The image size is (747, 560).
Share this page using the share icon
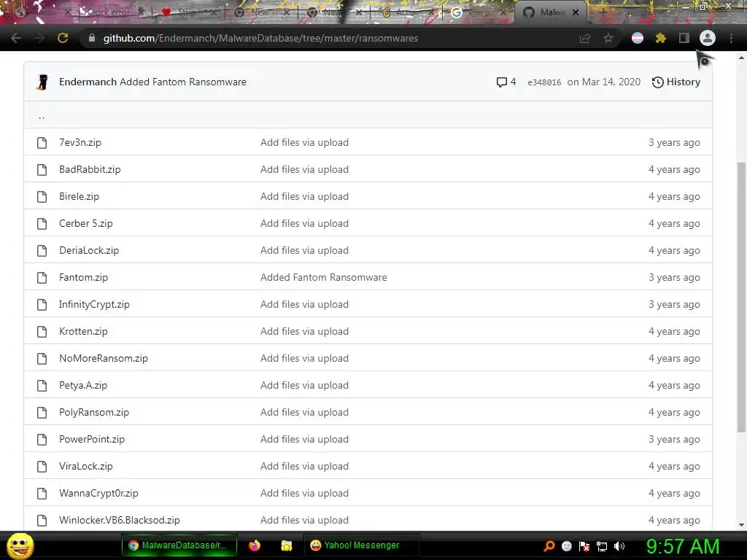584,39
